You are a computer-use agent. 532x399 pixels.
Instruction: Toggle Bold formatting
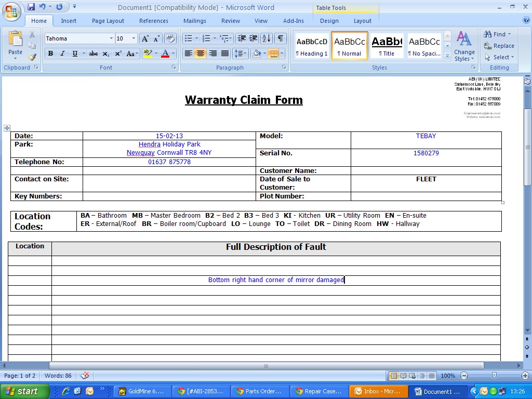pos(50,54)
